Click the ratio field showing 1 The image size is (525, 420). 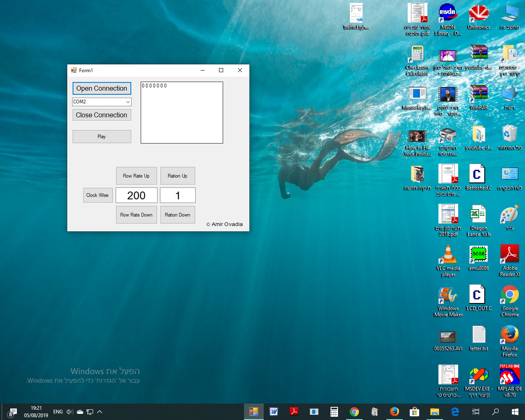click(x=178, y=195)
